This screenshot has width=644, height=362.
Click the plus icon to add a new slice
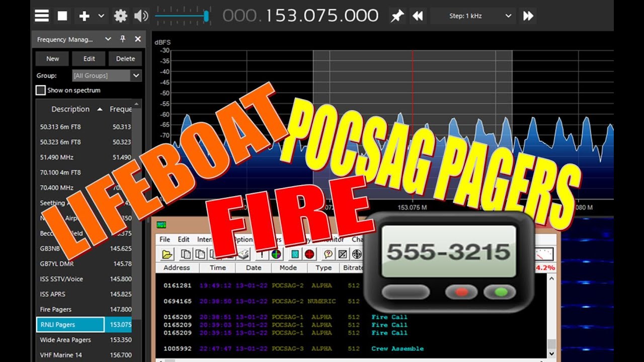[85, 16]
